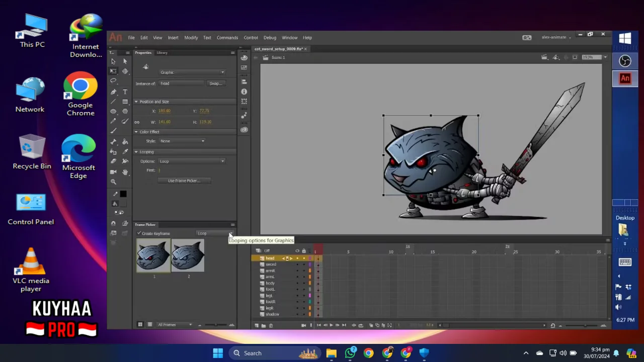The width and height of the screenshot is (644, 362).
Task: Open the alex-animate workspace switcher
Action: click(556, 37)
